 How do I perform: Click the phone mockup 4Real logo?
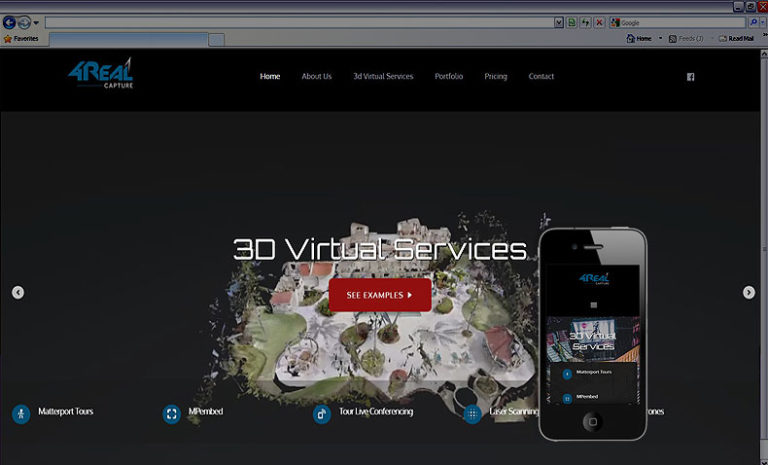(x=594, y=279)
